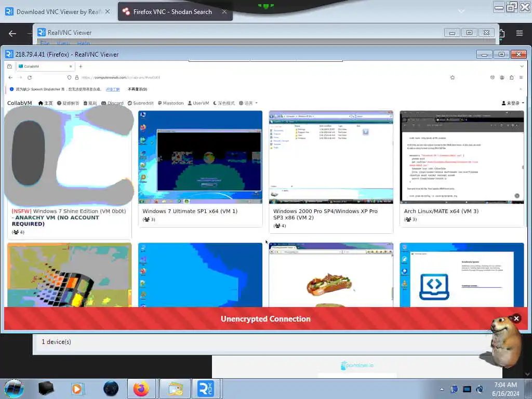Screen dimensions: 532x399
Task: Open Windows 7 Shine Edition VM 0b0t thumbnail
Action: pyautogui.click(x=69, y=157)
